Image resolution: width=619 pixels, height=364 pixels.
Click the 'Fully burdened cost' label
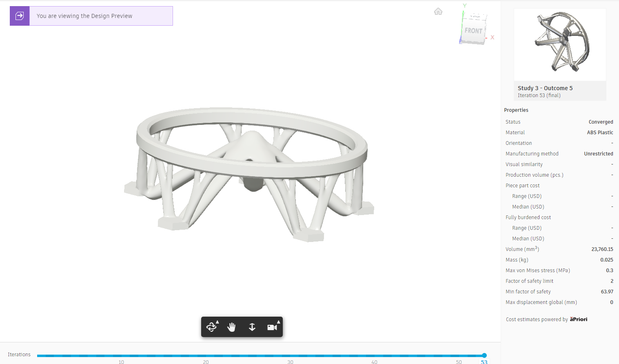(528, 218)
